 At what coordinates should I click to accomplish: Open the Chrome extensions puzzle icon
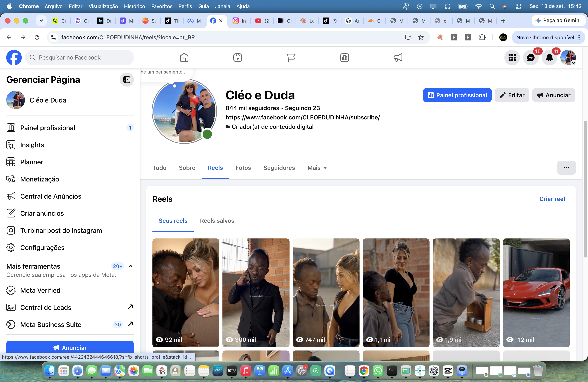[x=482, y=37]
